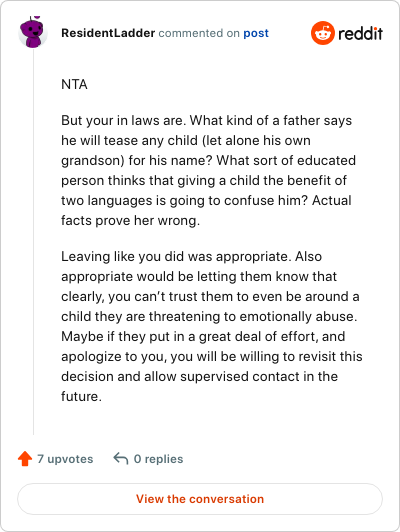Click the vertical thread line below avatar
Image resolution: width=400 pixels, height=532 pixels.
(x=34, y=241)
